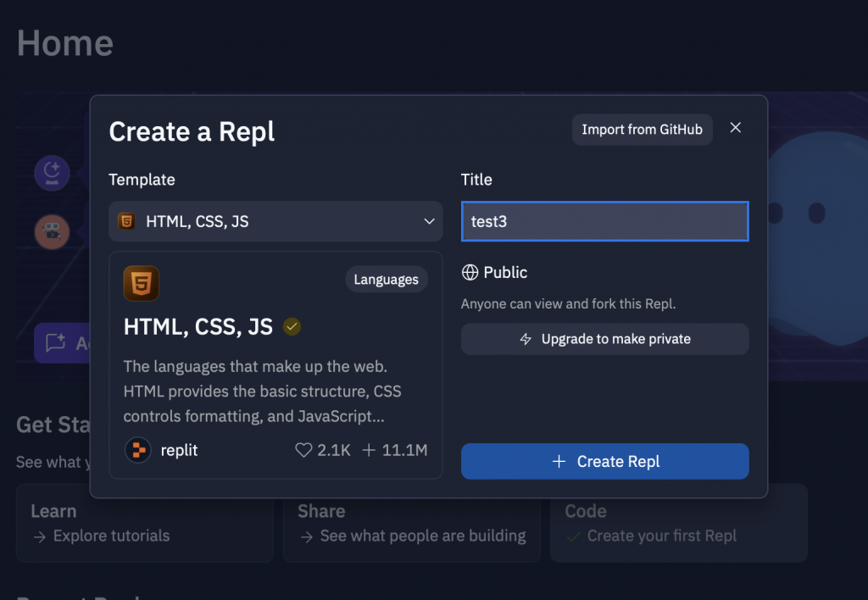Click the Code card heading
The width and height of the screenshot is (868, 600).
point(586,511)
